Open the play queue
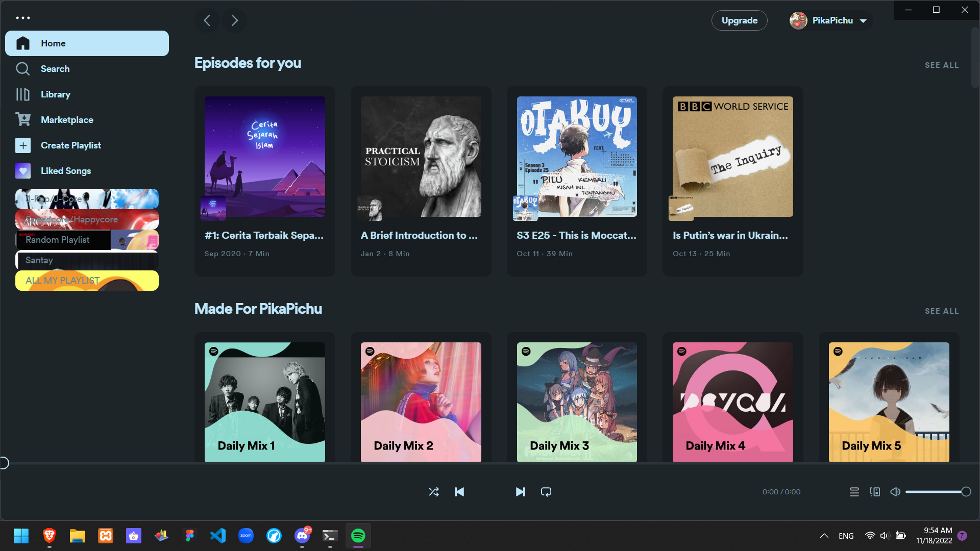Viewport: 980px width, 551px height. [854, 492]
